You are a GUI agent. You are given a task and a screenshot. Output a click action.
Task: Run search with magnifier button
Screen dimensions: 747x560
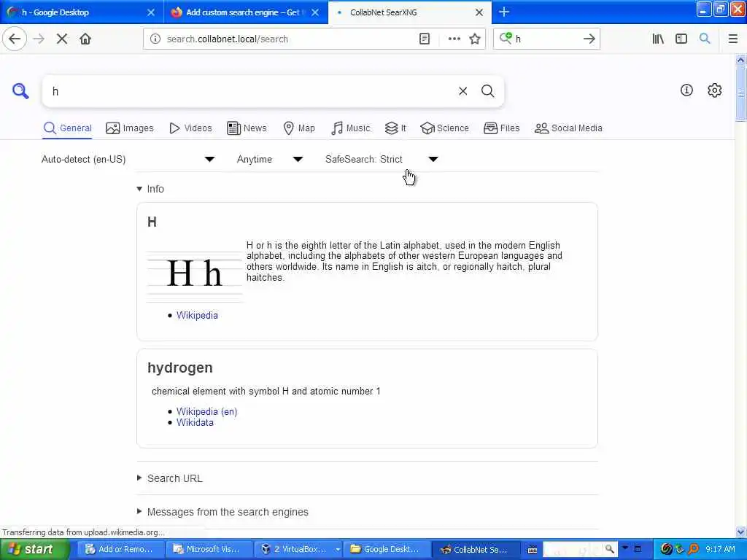487,91
